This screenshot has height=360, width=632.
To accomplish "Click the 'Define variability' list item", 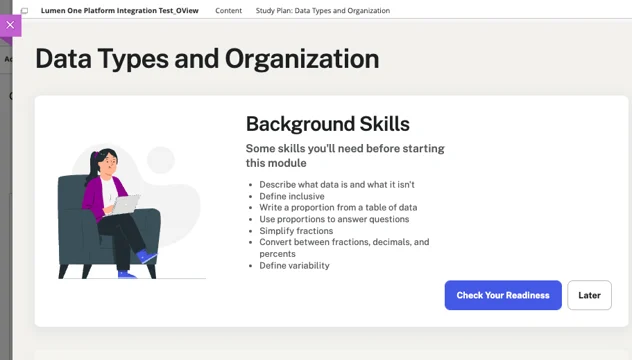I will [x=294, y=266].
